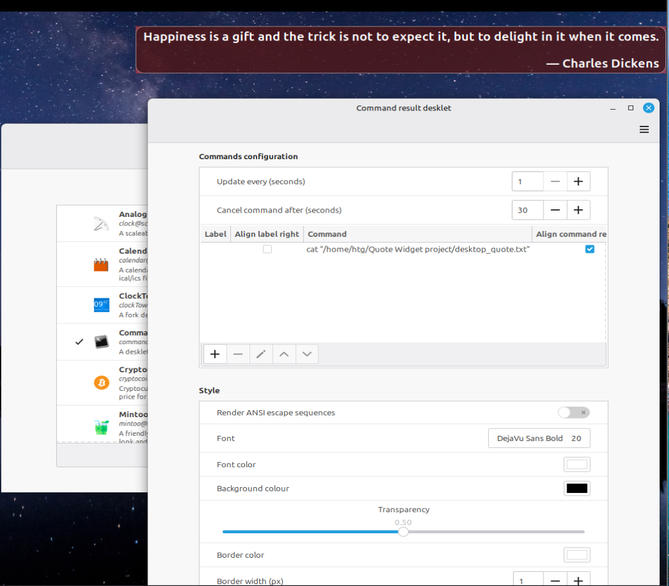
Task: Select the Analog desklet row in list
Action: (x=102, y=224)
